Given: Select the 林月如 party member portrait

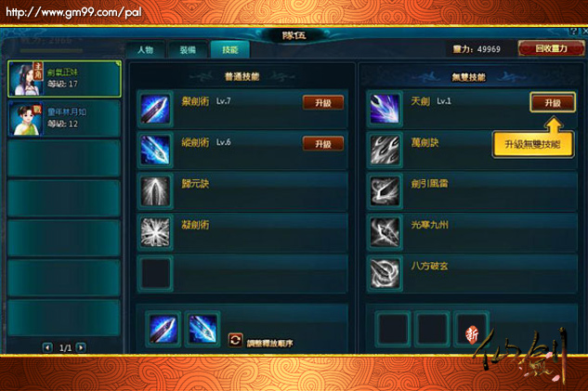Looking at the screenshot, I should pos(25,119).
